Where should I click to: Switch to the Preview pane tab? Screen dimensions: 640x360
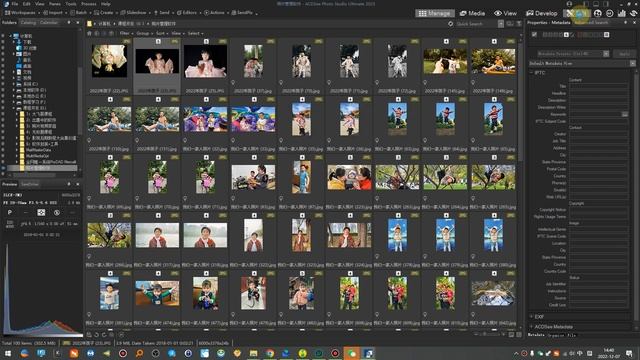tap(10, 184)
